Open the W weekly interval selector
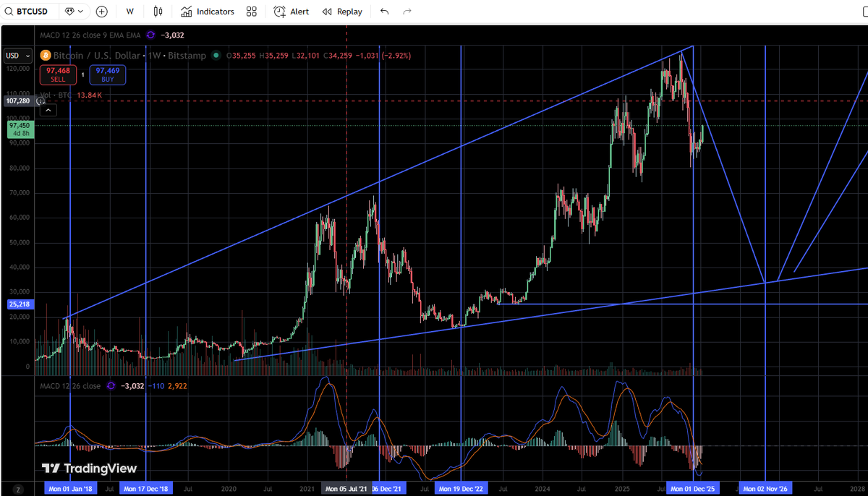Screen dimensions: 868x496 tap(129, 12)
